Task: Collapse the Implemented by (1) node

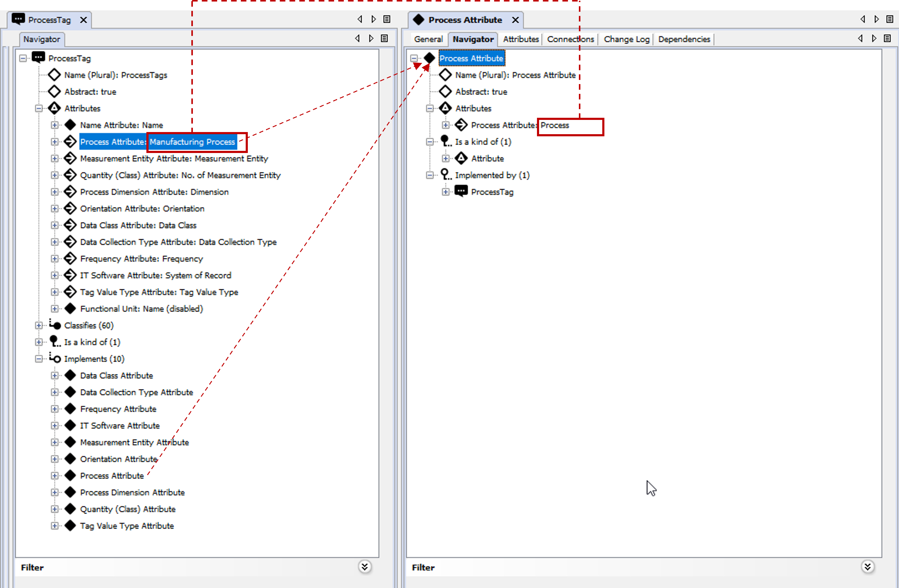Action: 430,175
